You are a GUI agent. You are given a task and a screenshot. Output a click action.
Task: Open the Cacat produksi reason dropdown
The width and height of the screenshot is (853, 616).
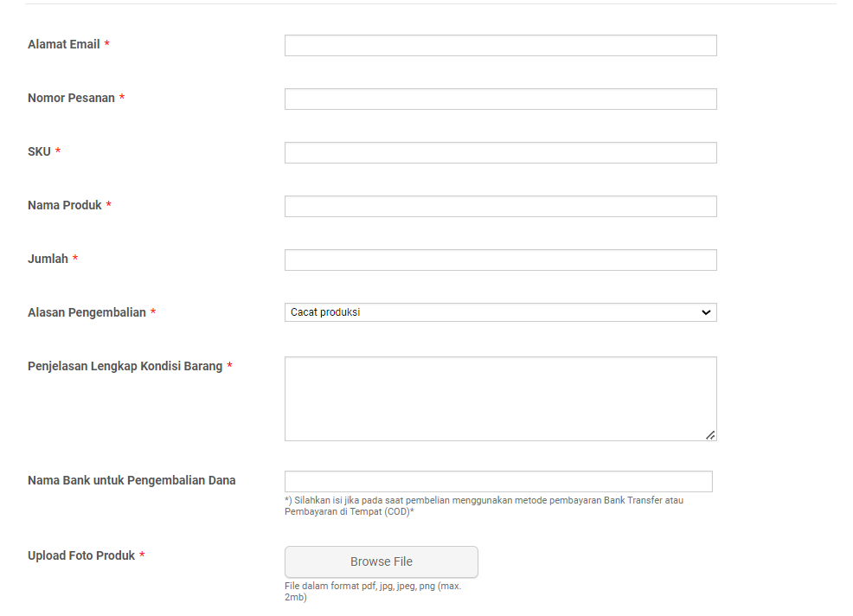pos(501,312)
